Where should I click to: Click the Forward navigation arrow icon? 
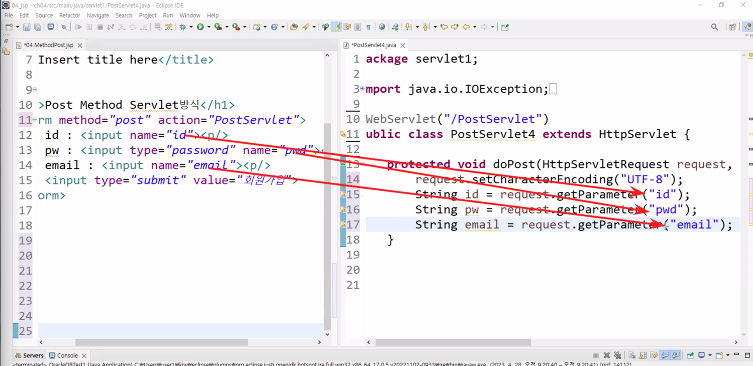[485, 27]
